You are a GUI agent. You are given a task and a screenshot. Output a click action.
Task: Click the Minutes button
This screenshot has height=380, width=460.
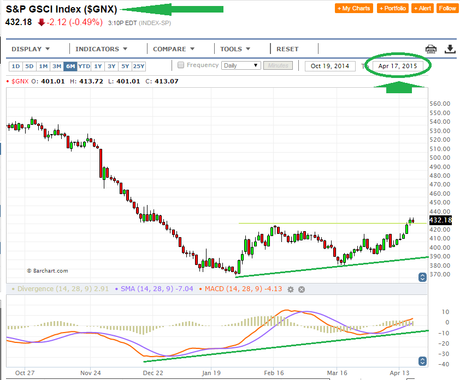click(x=278, y=65)
